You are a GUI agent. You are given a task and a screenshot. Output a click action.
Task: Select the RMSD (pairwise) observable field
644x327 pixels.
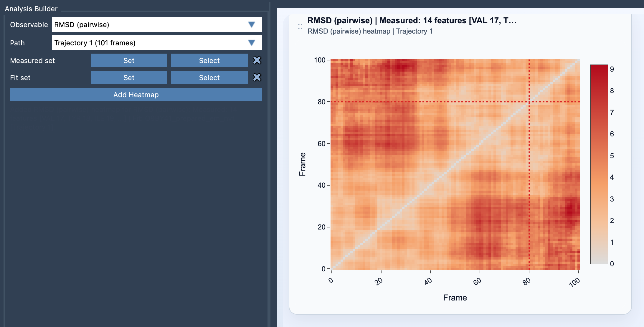(x=133, y=25)
